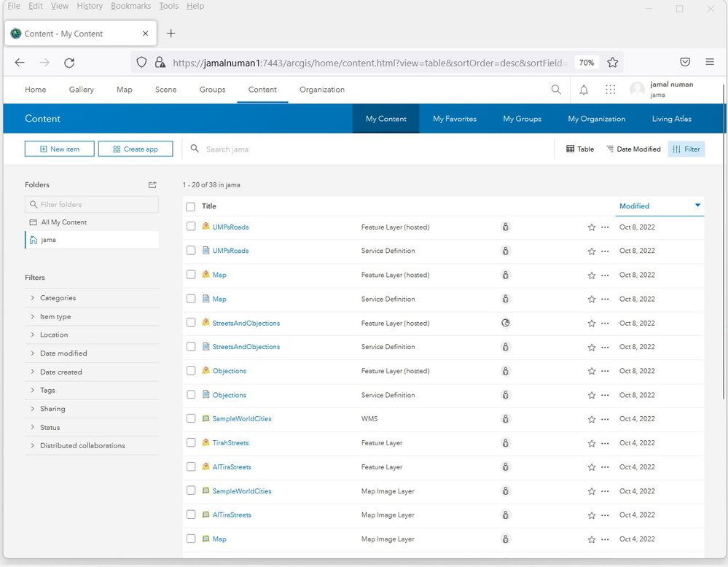Select the SampleWorldCities WMS checkbox
Image resolution: width=728 pixels, height=567 pixels.
pos(191,418)
